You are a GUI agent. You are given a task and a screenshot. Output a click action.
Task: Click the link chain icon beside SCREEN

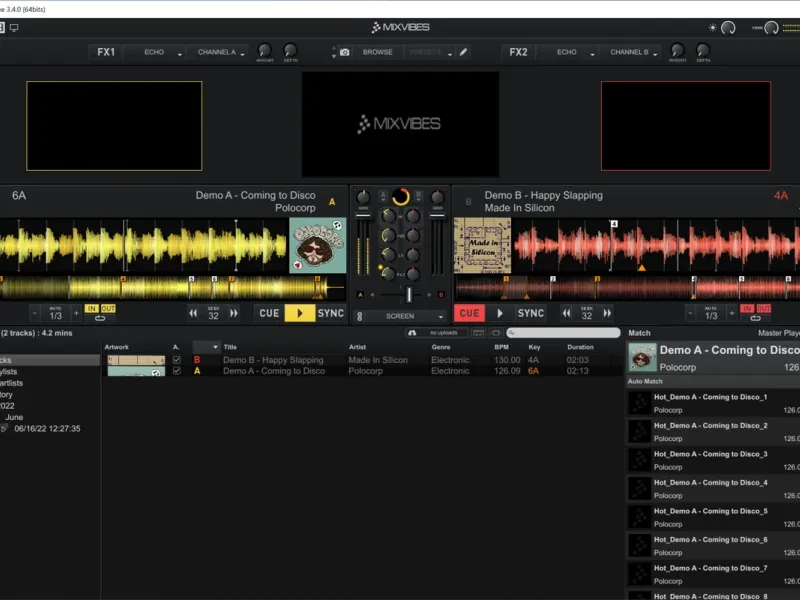(x=360, y=316)
